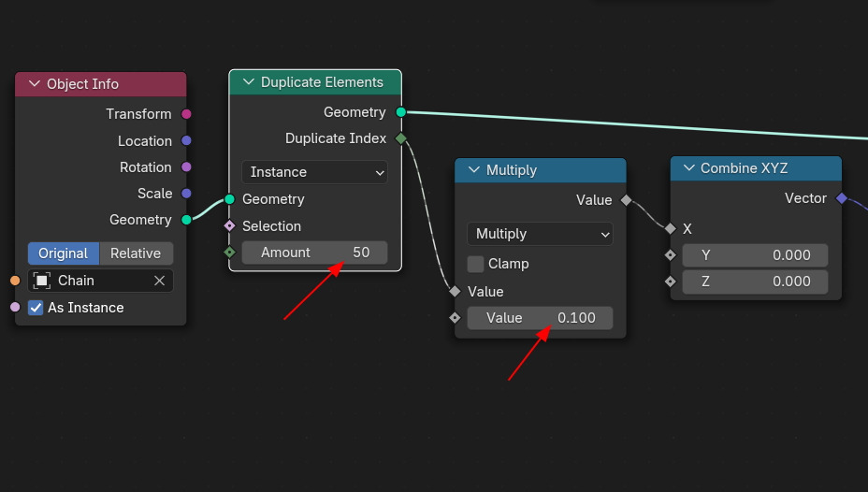This screenshot has width=868, height=492.
Task: Select the Combine XYZ node header
Action: [x=756, y=168]
